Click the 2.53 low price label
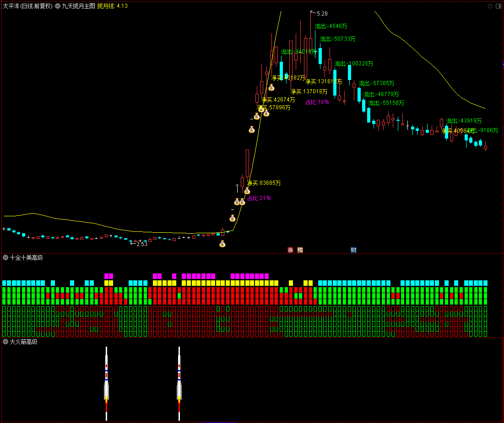The image size is (504, 423). coord(142,244)
